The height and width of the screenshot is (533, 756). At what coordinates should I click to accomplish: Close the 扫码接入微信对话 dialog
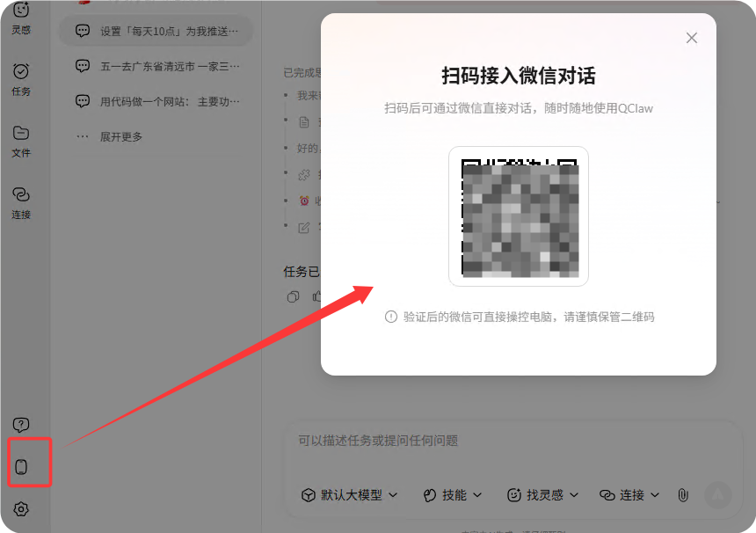692,38
